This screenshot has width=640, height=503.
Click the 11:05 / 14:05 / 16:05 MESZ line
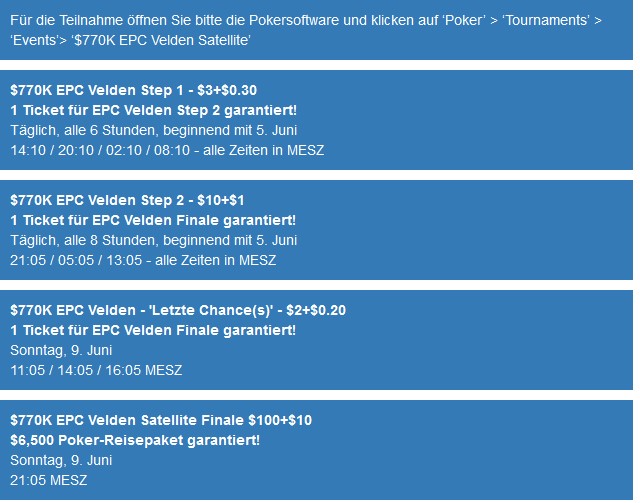(96, 370)
